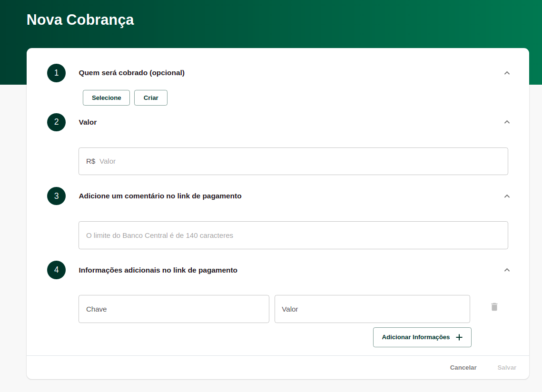Viewport: 542px width, 392px height.
Task: Collapse the 'Quem será cobrado' section chevron
Action: coord(507,73)
